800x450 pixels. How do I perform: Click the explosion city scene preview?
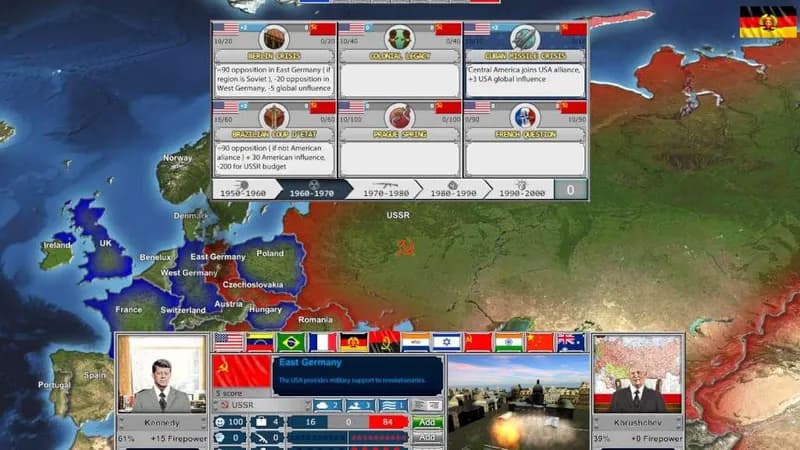coord(518,403)
